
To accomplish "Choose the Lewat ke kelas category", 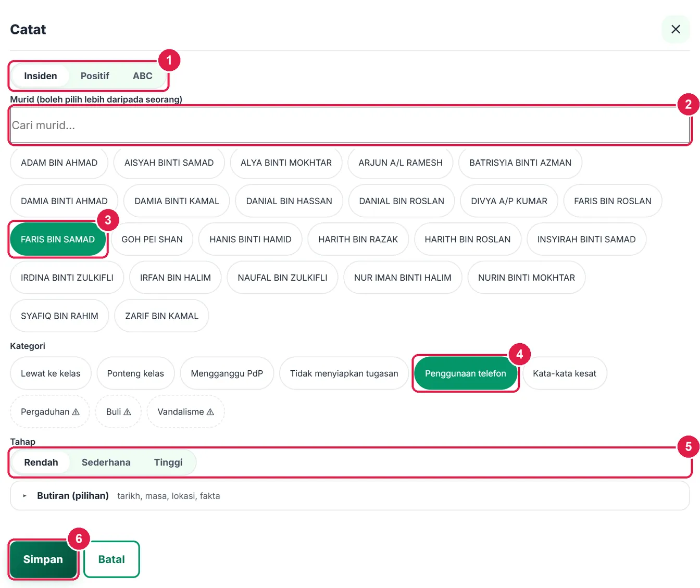I will [51, 373].
